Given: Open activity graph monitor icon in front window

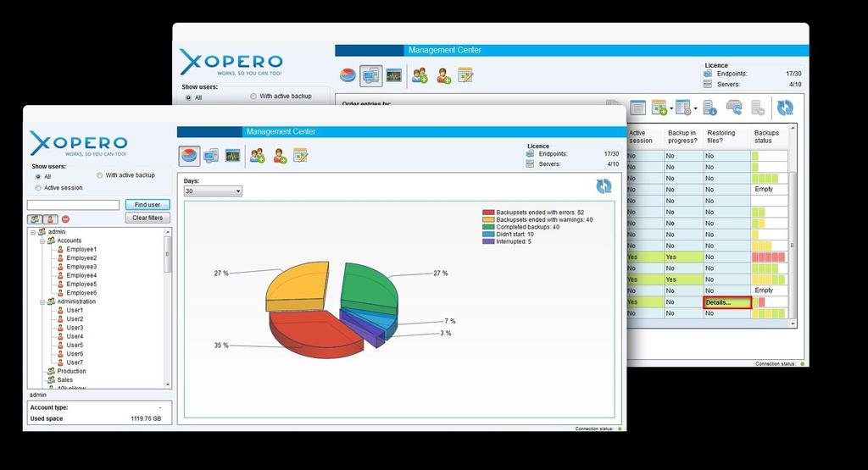Looking at the screenshot, I should point(232,156).
